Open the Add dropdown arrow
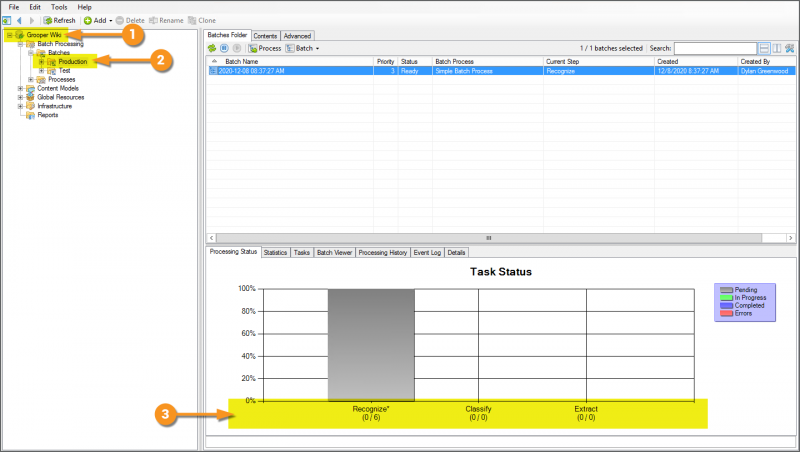The image size is (800, 452). pyautogui.click(x=111, y=21)
